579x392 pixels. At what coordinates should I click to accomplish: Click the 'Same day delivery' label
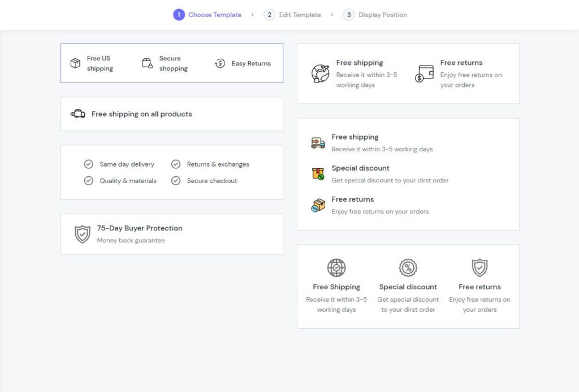(x=127, y=164)
